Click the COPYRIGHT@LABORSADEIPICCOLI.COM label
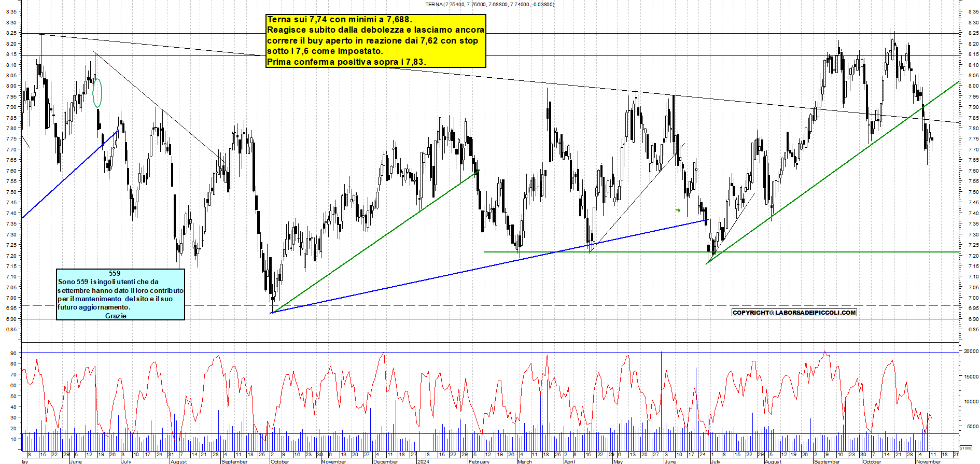This screenshot has width=980, height=464. (794, 313)
